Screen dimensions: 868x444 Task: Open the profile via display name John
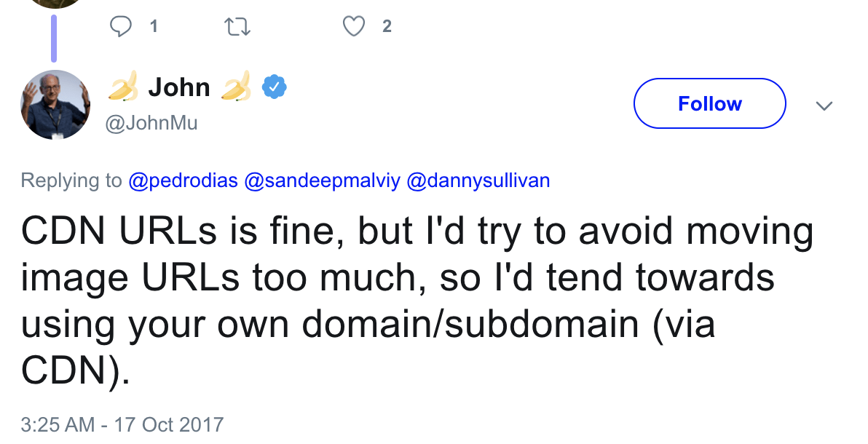point(179,88)
